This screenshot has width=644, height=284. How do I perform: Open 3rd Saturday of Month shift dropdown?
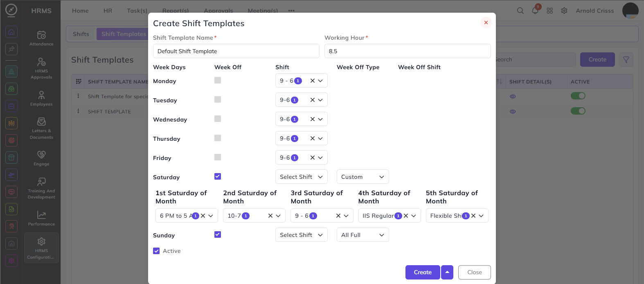coord(322,216)
